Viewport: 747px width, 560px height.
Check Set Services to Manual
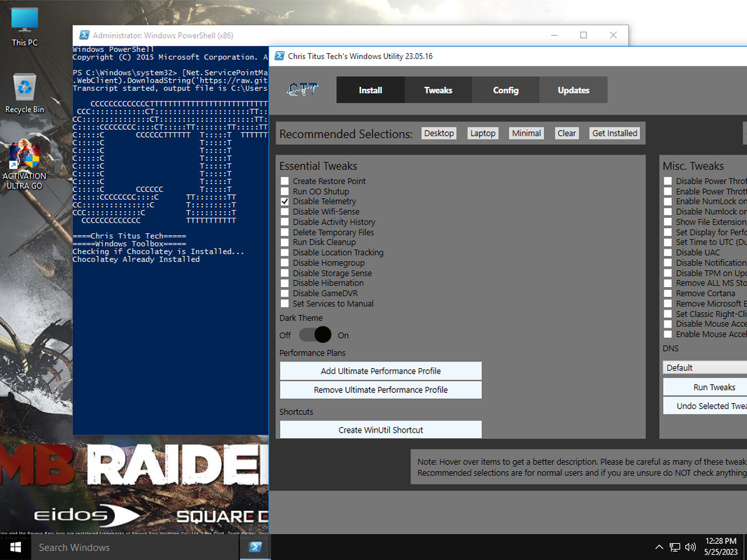[x=284, y=304]
